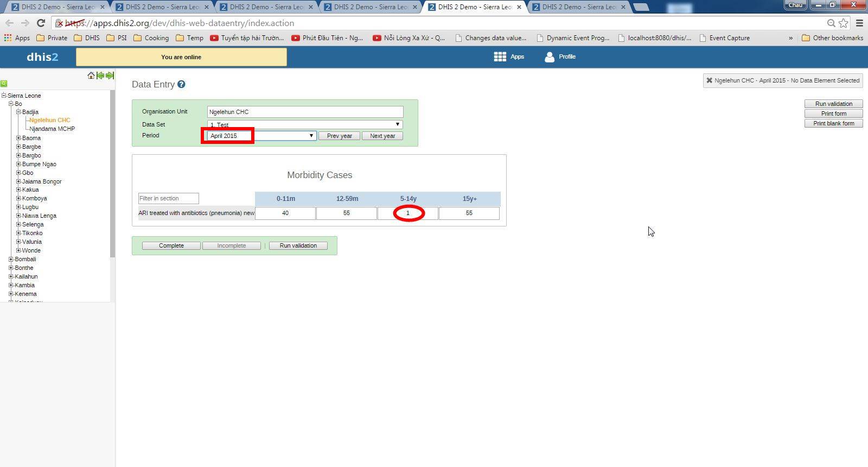This screenshot has width=868, height=467.
Task: Go back in the browser
Action: 9,23
